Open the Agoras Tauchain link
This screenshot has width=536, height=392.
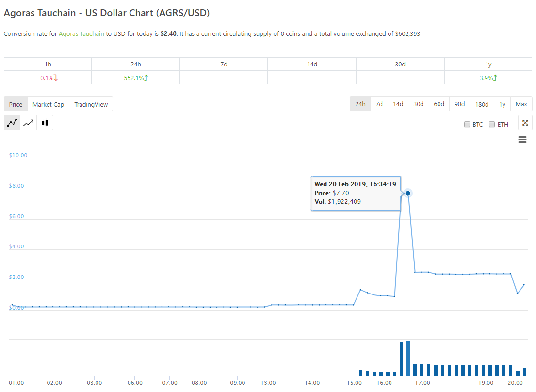point(81,34)
